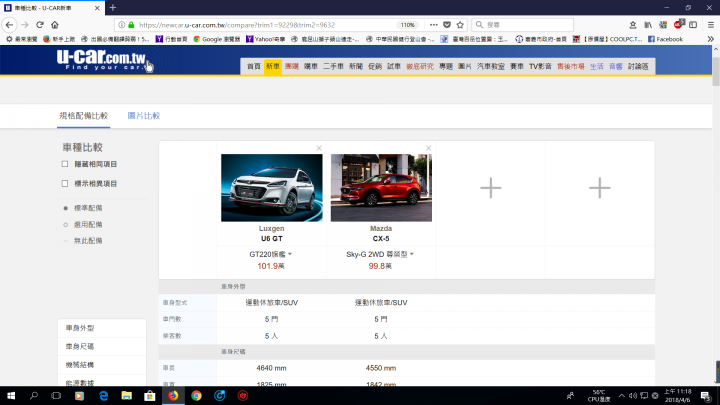Launch Edge from the taskbar
This screenshot has width=720, height=405.
tap(103, 395)
